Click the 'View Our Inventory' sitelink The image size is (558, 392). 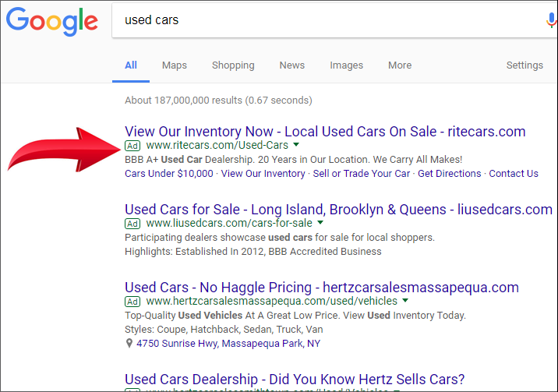click(x=263, y=174)
